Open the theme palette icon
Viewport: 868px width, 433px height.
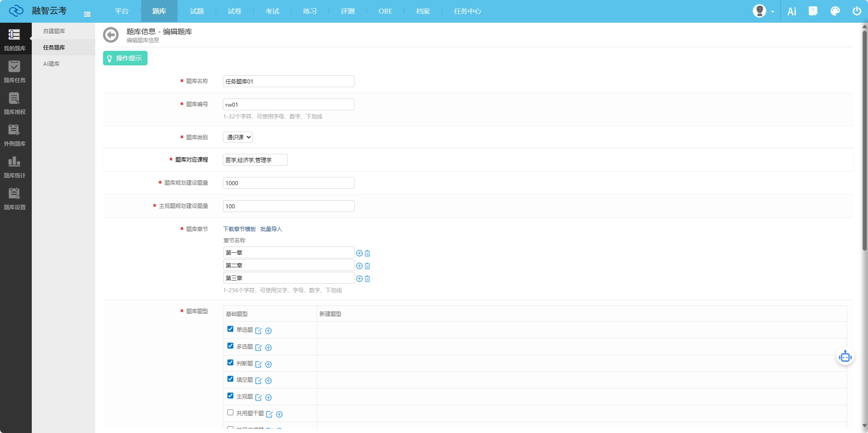point(835,11)
